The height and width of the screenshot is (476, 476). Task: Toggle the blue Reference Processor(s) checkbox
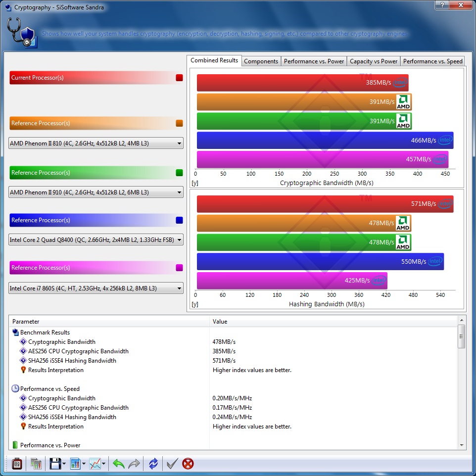point(180,220)
